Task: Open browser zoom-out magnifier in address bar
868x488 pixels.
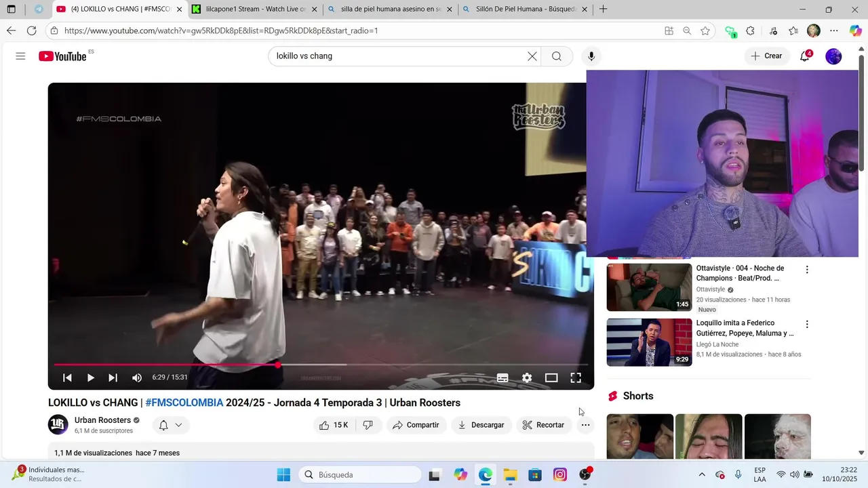Action: pyautogui.click(x=687, y=30)
